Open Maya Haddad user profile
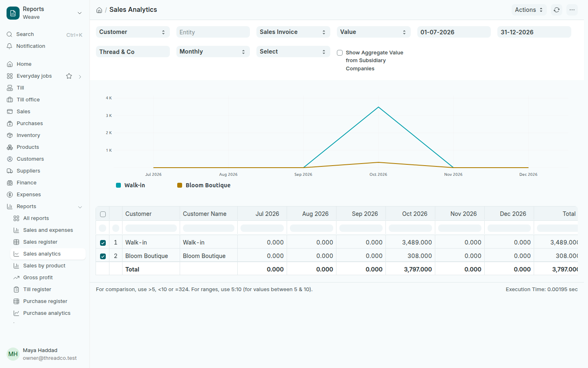The width and height of the screenshot is (588, 368). [x=45, y=354]
